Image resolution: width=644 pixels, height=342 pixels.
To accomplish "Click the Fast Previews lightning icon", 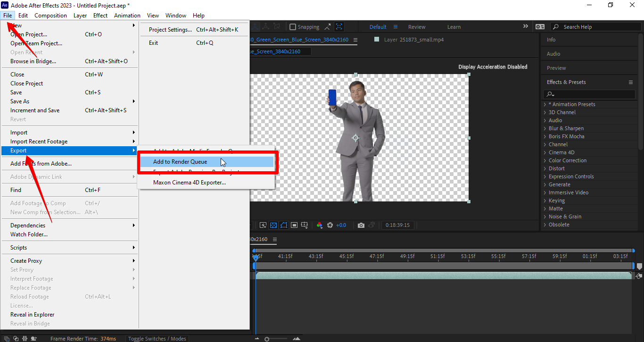I will [263, 225].
